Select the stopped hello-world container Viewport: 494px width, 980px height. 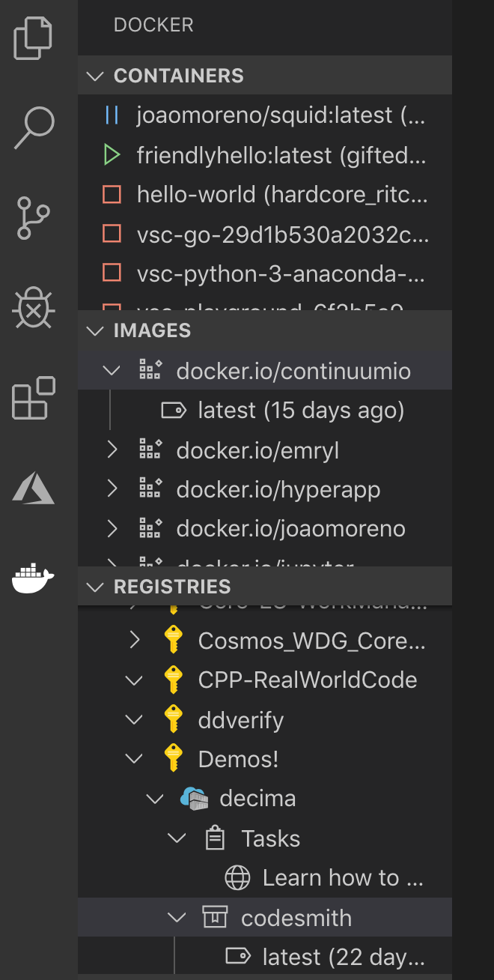click(265, 195)
